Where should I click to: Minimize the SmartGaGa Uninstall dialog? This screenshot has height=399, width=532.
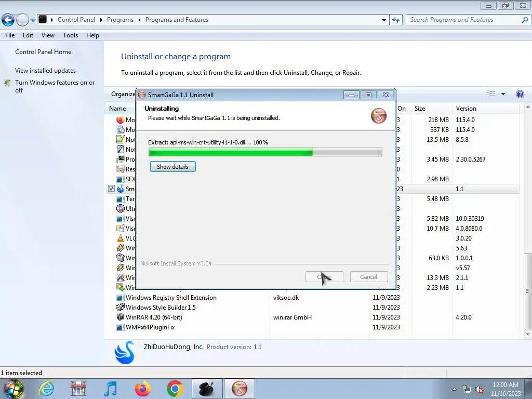tap(351, 95)
